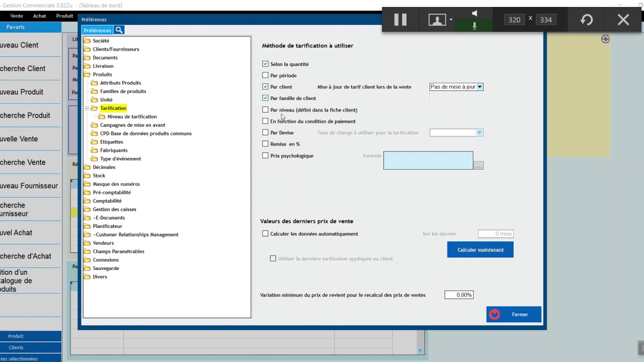This screenshot has width=644, height=362.
Task: Uncheck Selon la quantité
Action: [265, 64]
